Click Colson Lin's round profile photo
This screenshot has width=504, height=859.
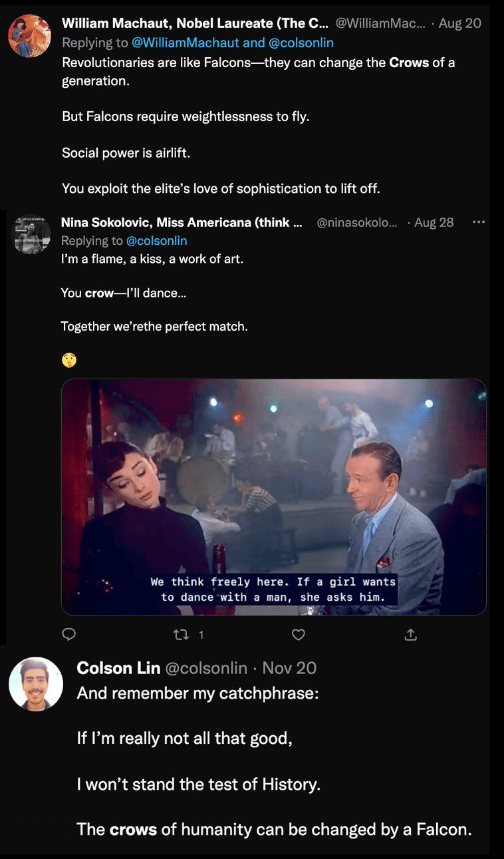pyautogui.click(x=36, y=684)
